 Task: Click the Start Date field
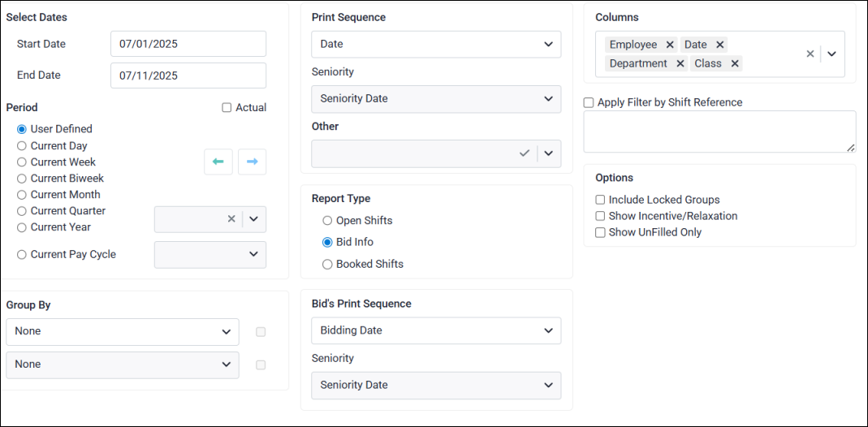pyautogui.click(x=188, y=44)
